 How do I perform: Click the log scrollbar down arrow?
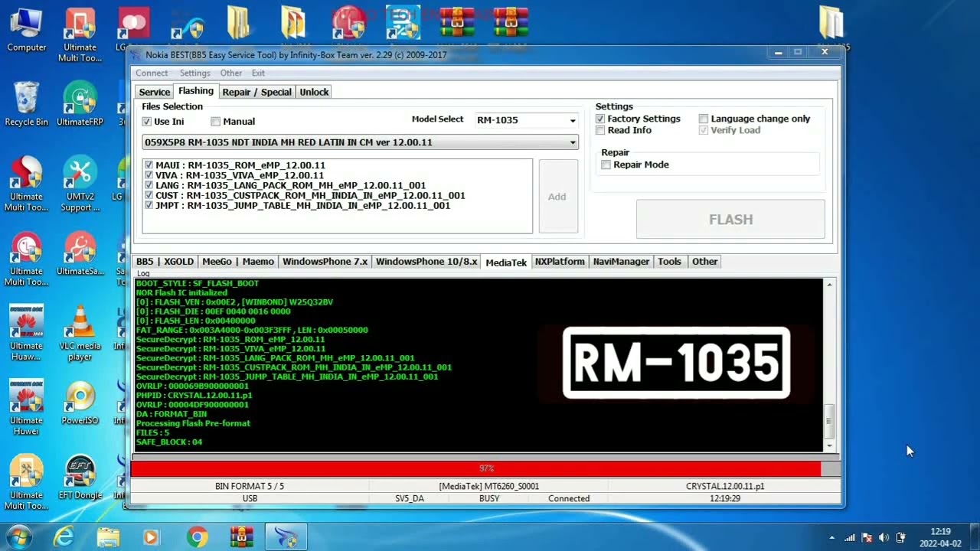pos(829,445)
